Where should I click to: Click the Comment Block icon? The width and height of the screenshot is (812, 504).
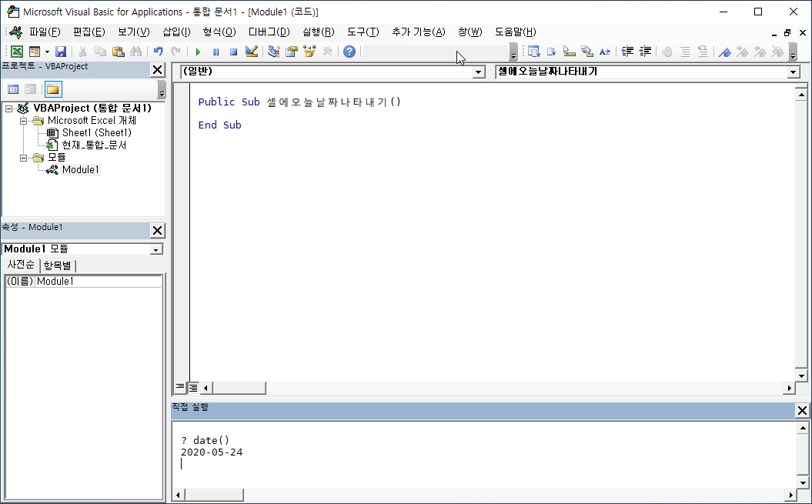pos(685,52)
